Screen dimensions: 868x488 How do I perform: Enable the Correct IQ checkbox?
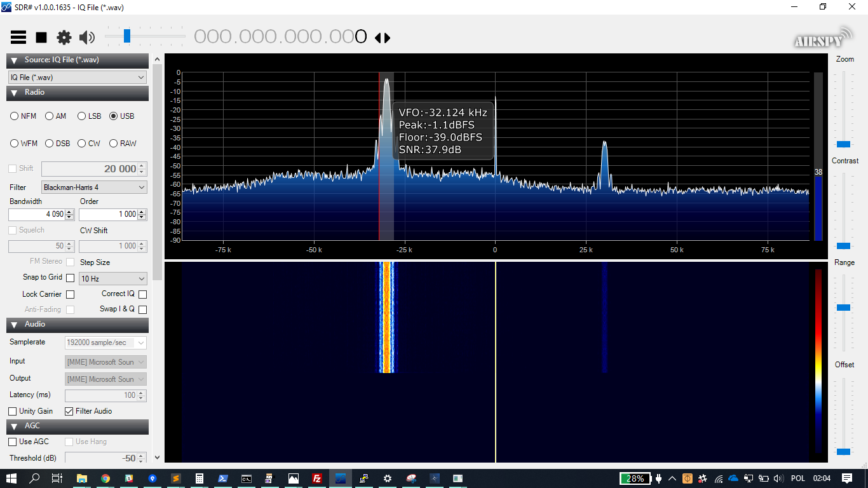(142, 294)
